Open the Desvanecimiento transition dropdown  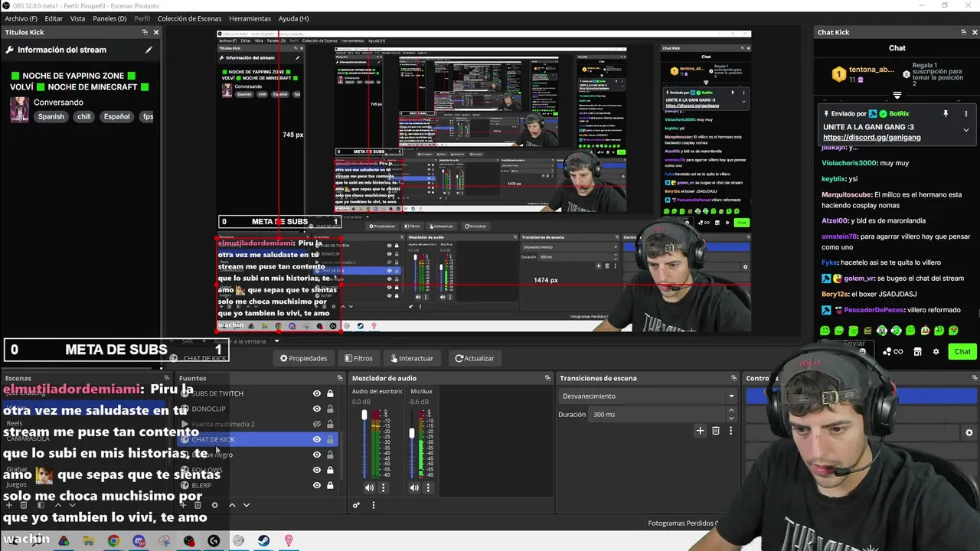tap(648, 396)
